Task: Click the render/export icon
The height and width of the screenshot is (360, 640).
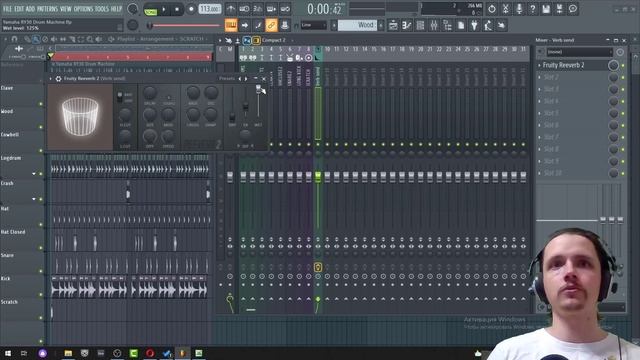Action: (x=560, y=9)
